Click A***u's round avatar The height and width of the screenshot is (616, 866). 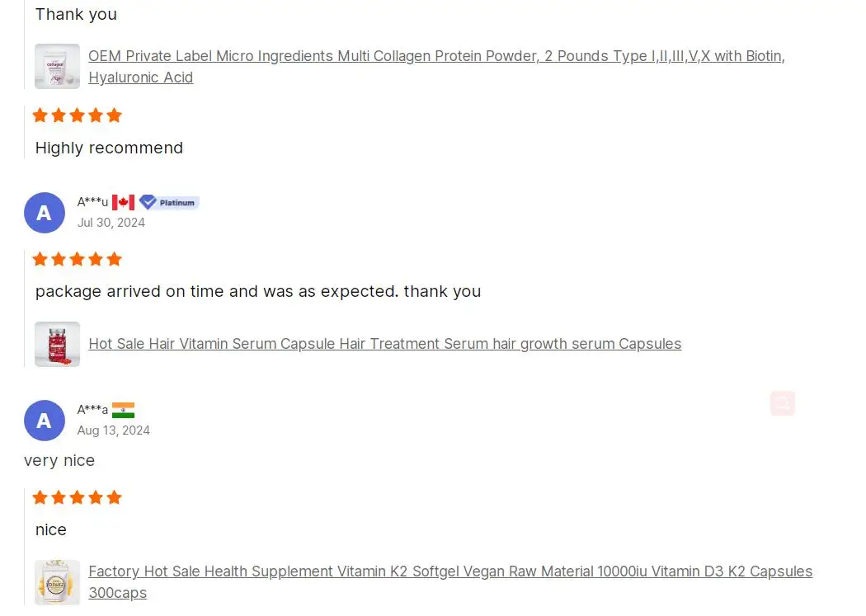[45, 213]
